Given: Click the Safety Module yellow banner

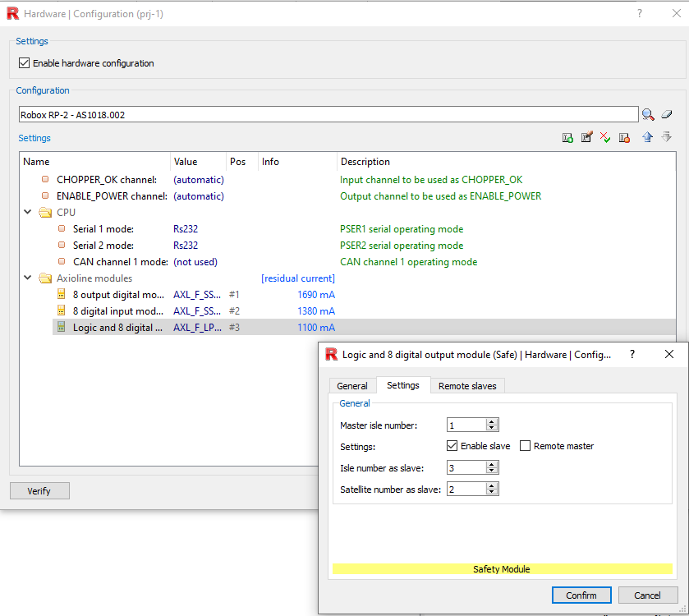Looking at the screenshot, I should click(503, 569).
